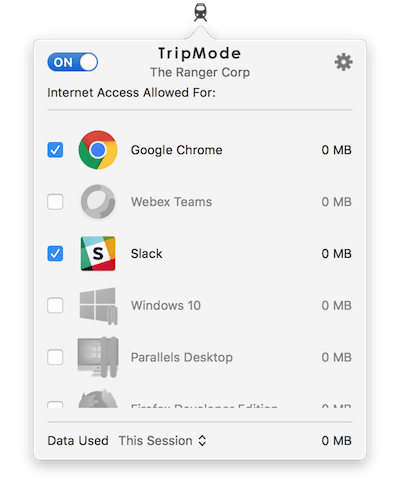Click the Data Used label
The width and height of the screenshot is (400, 498).
(x=78, y=441)
